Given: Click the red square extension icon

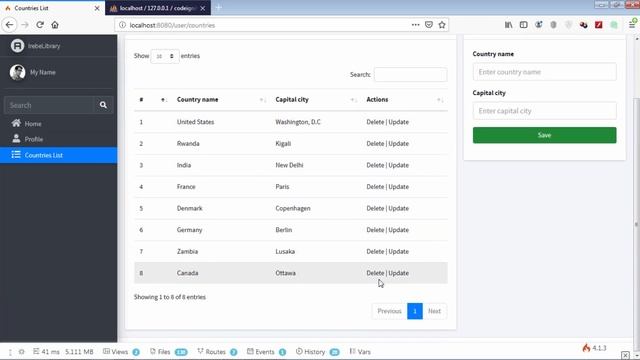Looking at the screenshot, I should pyautogui.click(x=599, y=25).
